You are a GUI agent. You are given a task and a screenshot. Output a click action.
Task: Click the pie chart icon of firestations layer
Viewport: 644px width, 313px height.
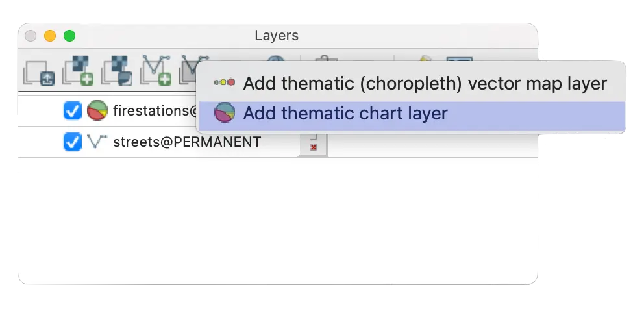pos(97,111)
